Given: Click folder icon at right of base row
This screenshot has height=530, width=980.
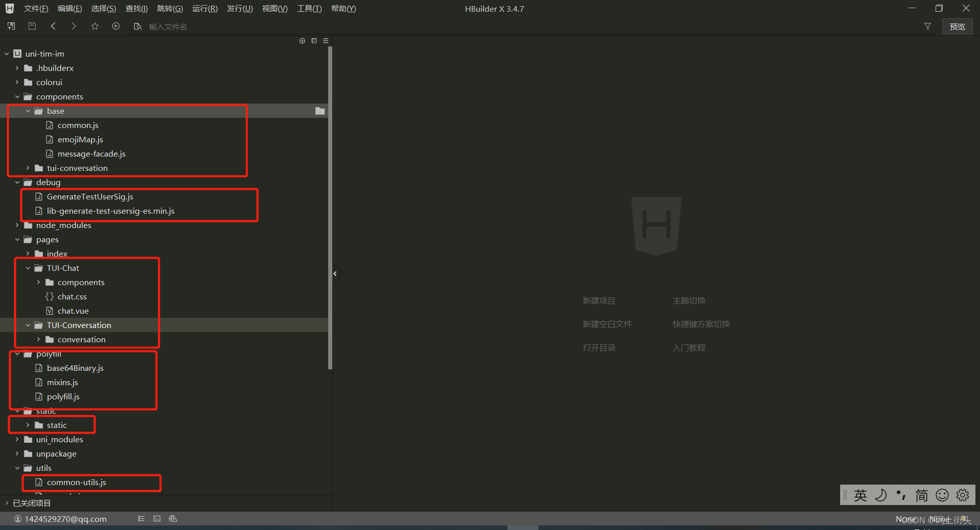Looking at the screenshot, I should click(320, 111).
